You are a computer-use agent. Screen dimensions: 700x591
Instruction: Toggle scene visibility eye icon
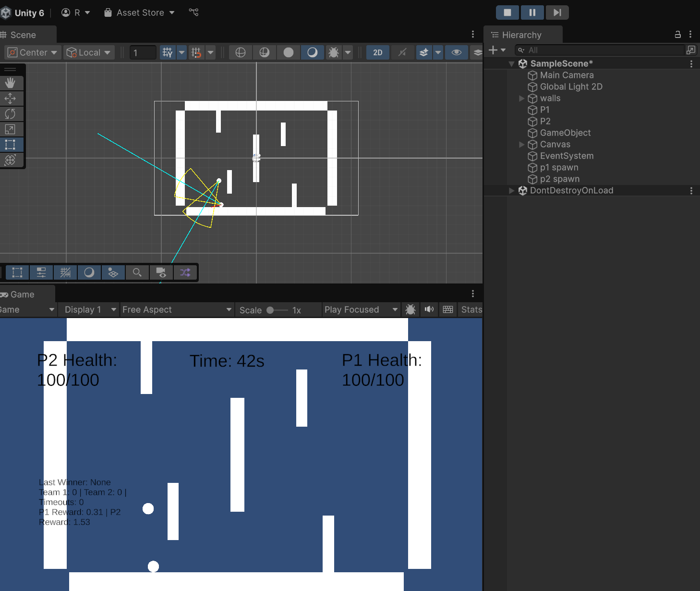[x=457, y=52]
